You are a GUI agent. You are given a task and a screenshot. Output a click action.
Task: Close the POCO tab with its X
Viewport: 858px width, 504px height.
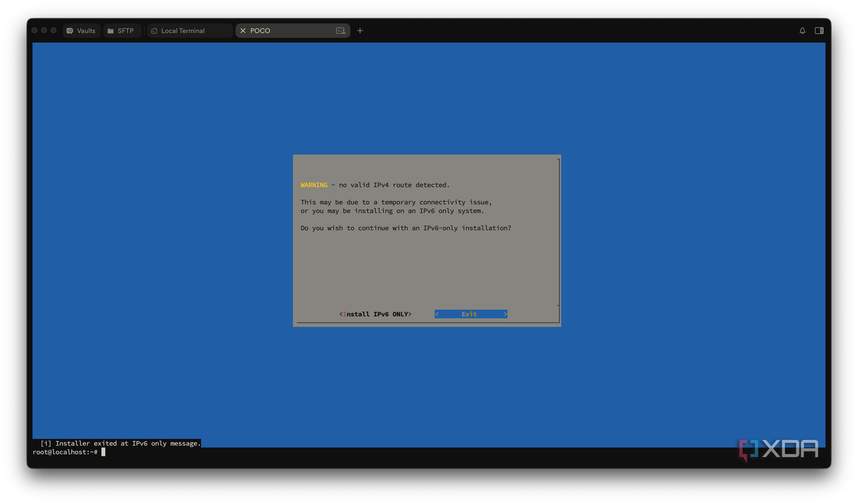coord(243,30)
